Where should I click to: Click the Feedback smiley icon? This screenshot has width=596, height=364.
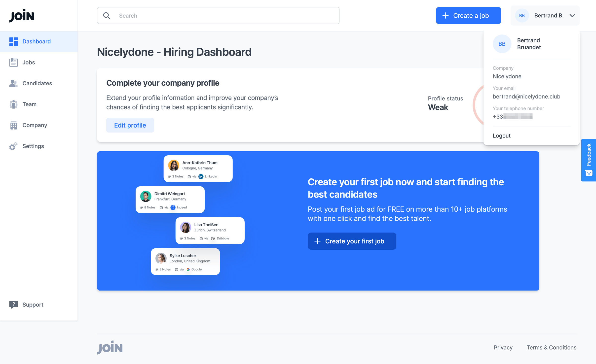589,173
